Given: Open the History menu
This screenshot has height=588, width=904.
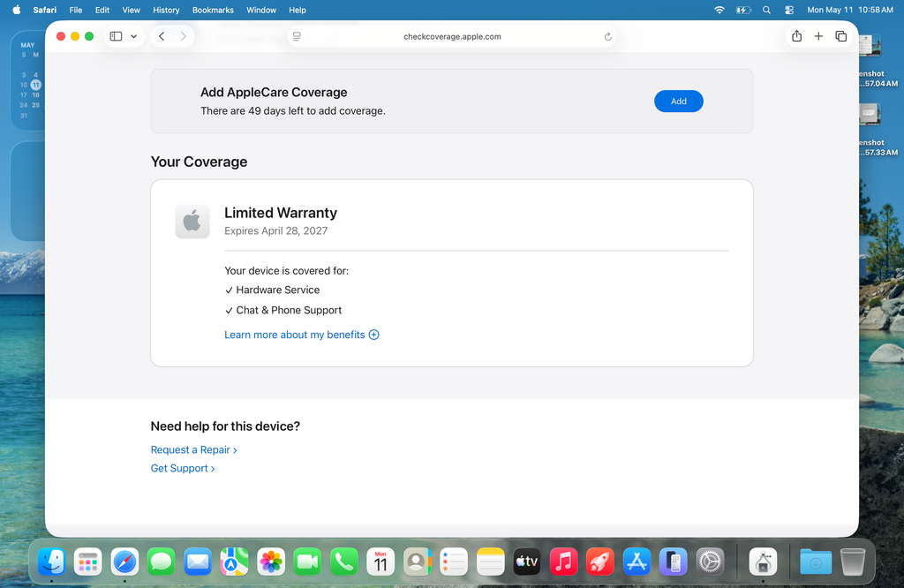Looking at the screenshot, I should pyautogui.click(x=166, y=10).
